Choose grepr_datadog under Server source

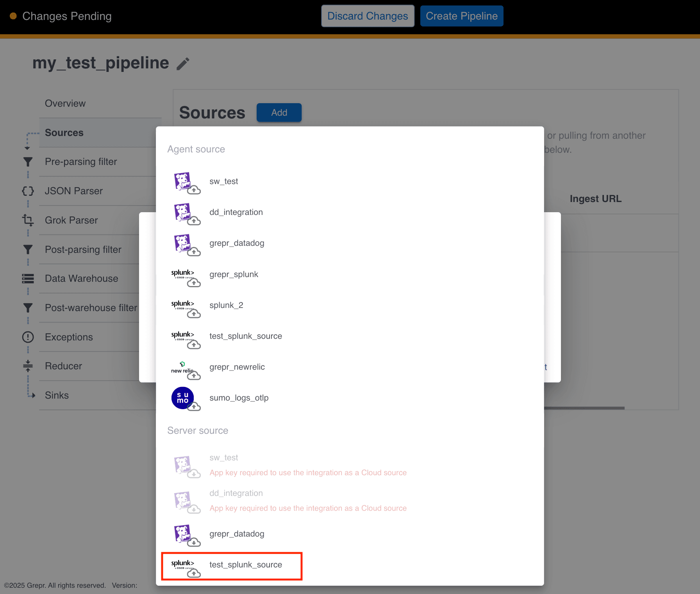(350, 534)
